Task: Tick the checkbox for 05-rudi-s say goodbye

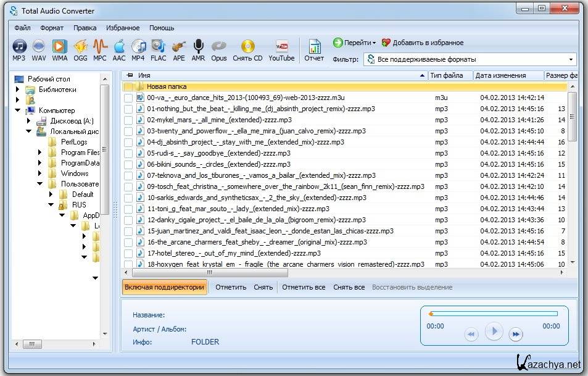Action: click(128, 153)
